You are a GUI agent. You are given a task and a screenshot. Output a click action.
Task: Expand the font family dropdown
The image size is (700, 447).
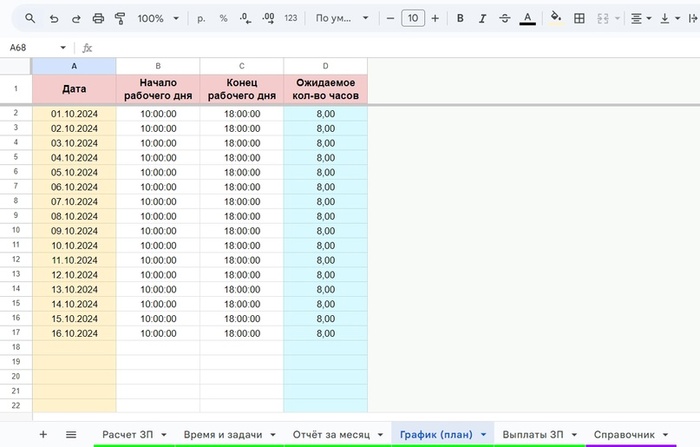[341, 18]
